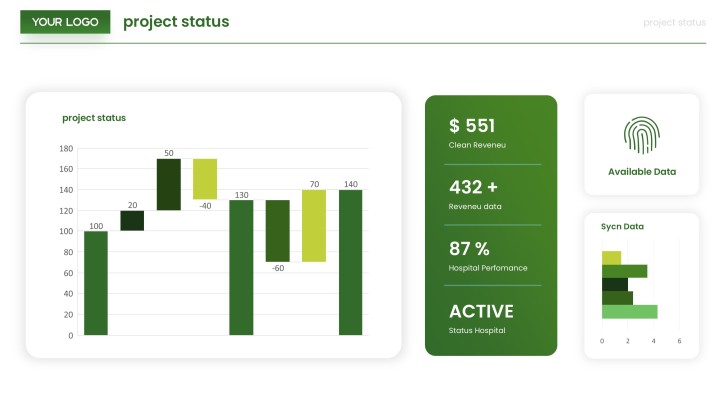
Task: Click the tall bar labeled 130
Action: [241, 267]
